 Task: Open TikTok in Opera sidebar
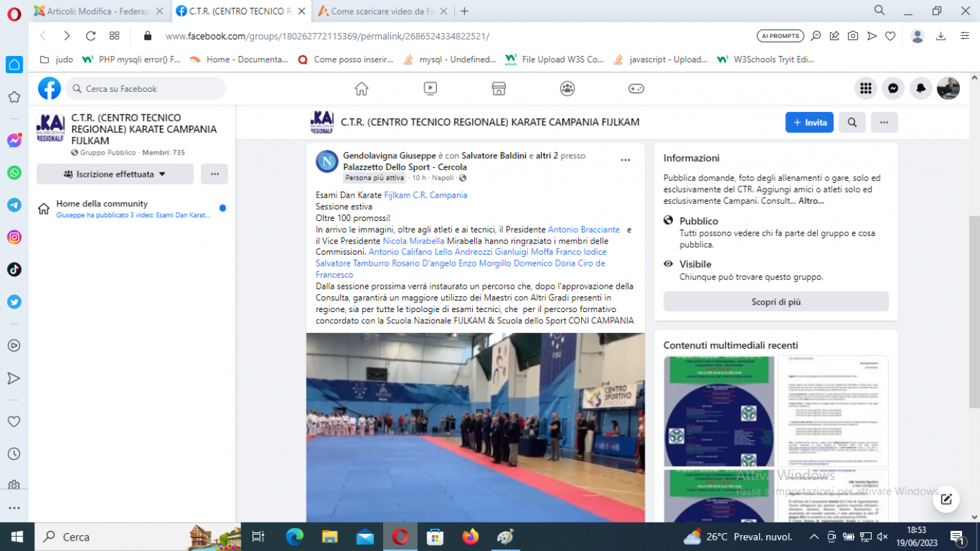click(14, 269)
